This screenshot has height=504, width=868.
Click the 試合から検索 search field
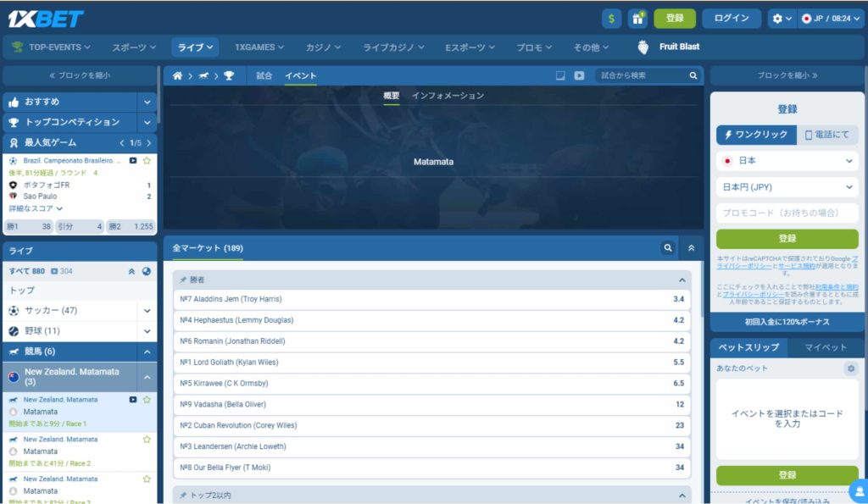(x=643, y=75)
